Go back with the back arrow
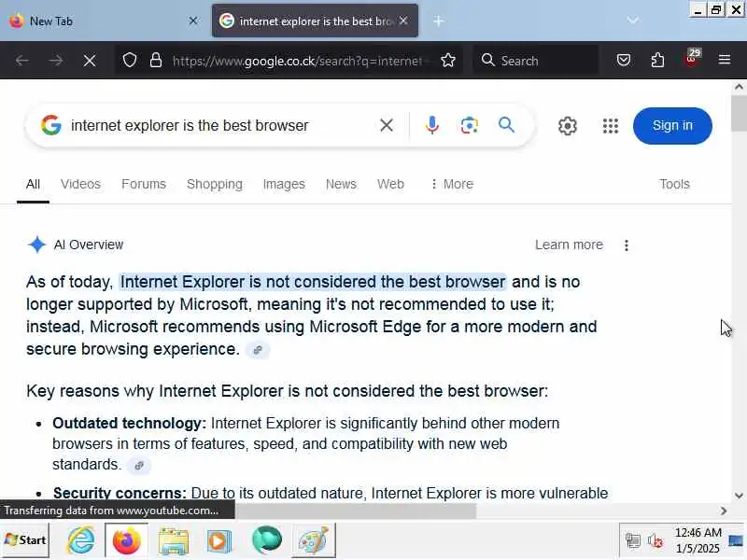Image resolution: width=747 pixels, height=560 pixels. pos(21,61)
